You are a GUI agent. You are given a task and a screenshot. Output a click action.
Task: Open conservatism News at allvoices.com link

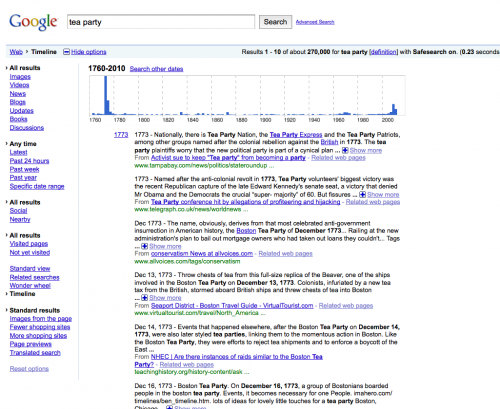pyautogui.click(x=202, y=254)
